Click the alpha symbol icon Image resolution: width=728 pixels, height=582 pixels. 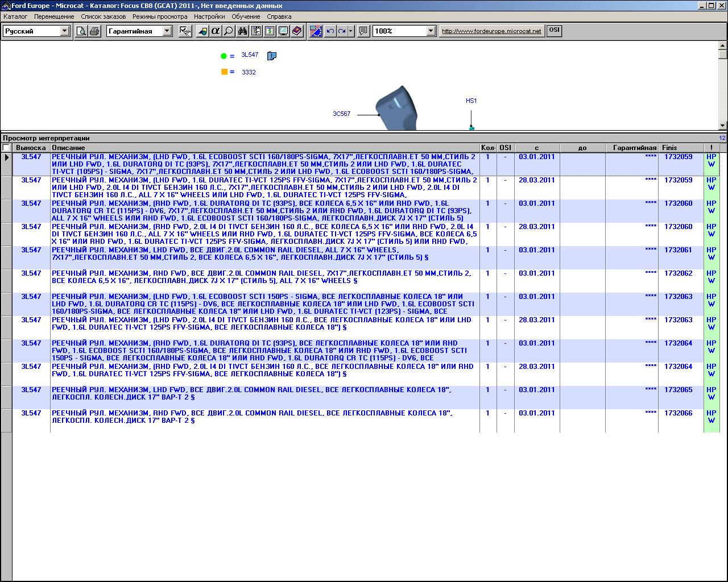(215, 31)
